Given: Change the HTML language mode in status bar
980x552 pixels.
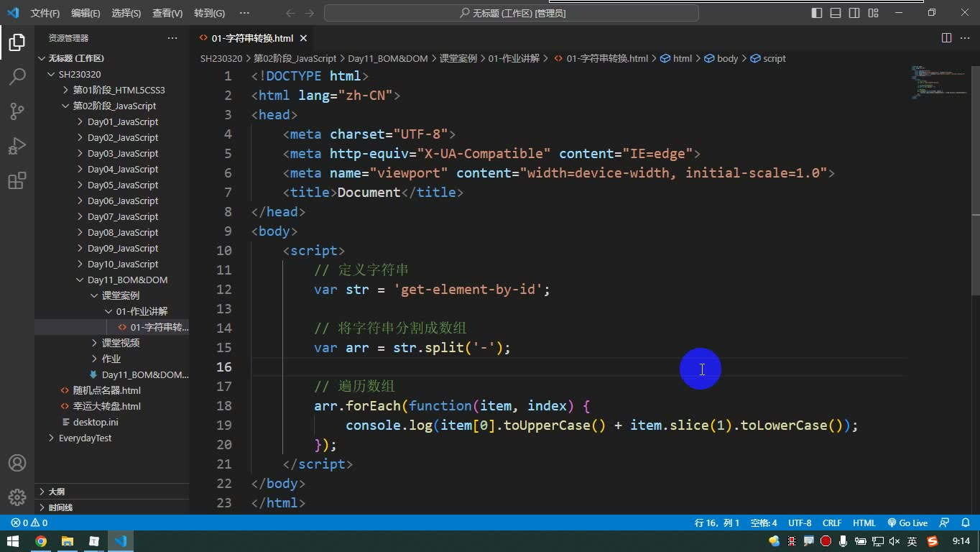Looking at the screenshot, I should coord(864,523).
